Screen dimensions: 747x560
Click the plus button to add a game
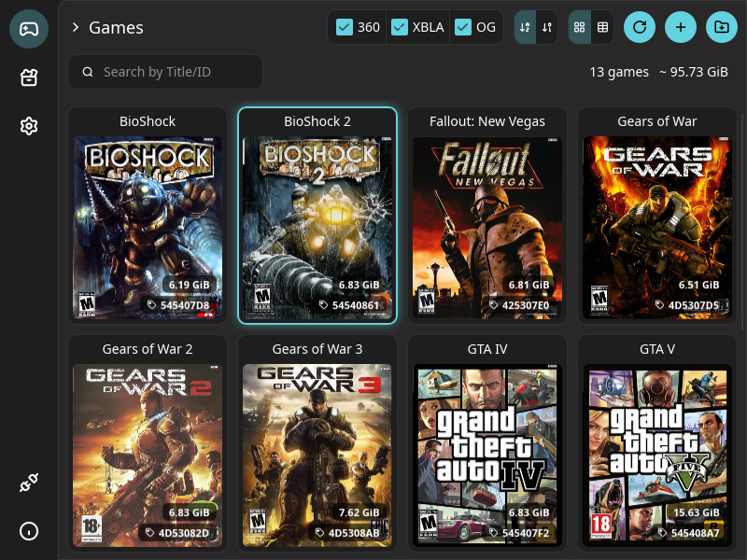[x=681, y=27]
